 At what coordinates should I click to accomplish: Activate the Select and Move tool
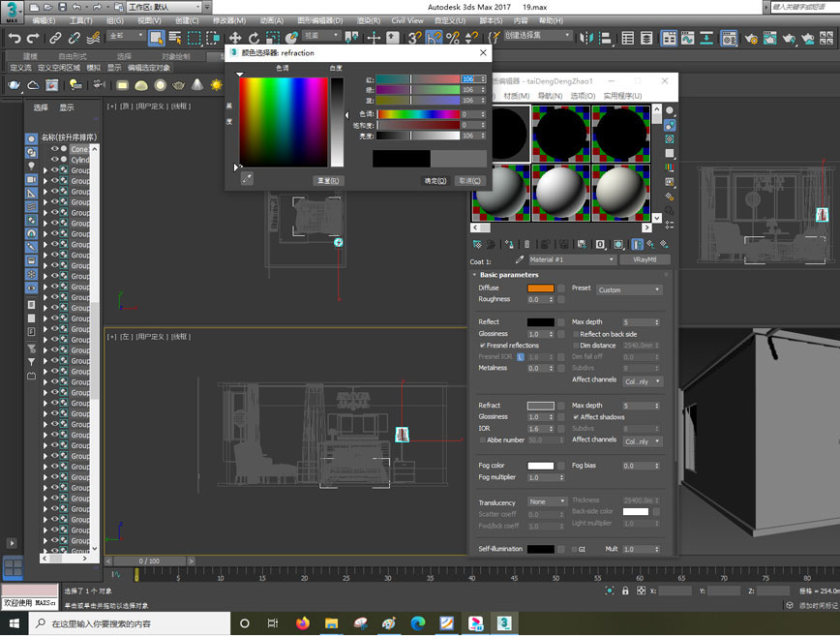234,38
